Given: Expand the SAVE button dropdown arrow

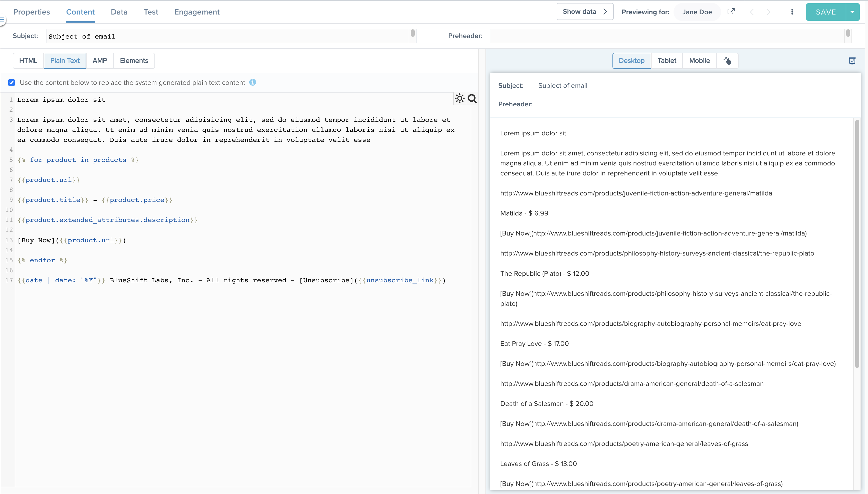Looking at the screenshot, I should click(852, 12).
